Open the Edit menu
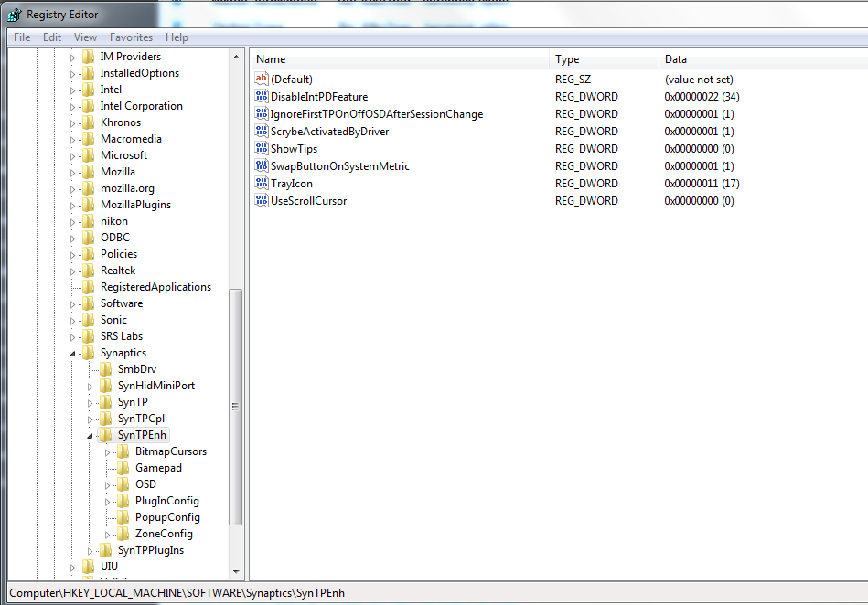Image resolution: width=868 pixels, height=605 pixels. [x=52, y=37]
